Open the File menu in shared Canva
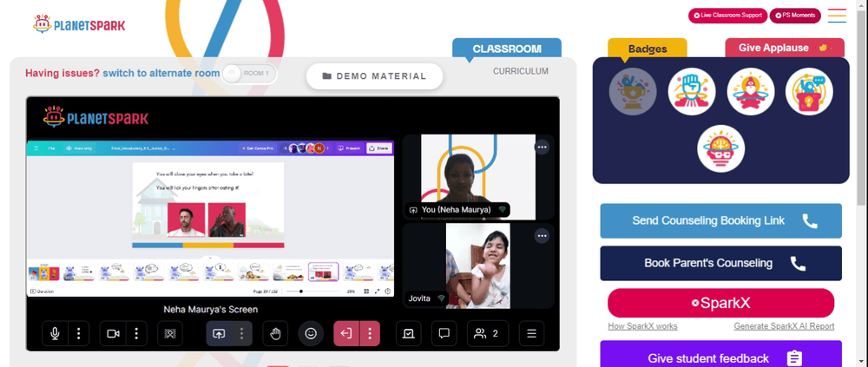 pos(51,148)
